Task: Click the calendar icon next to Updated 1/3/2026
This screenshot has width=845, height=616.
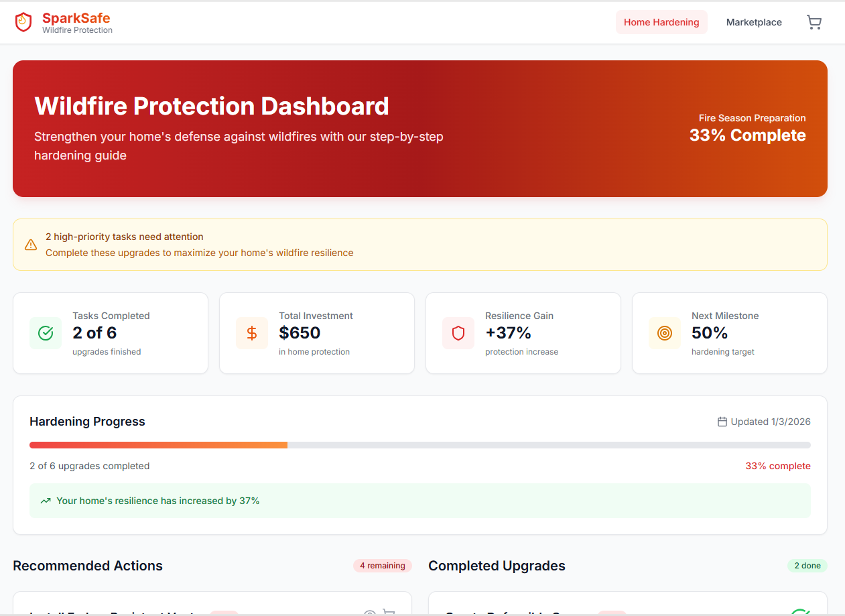Action: tap(721, 422)
